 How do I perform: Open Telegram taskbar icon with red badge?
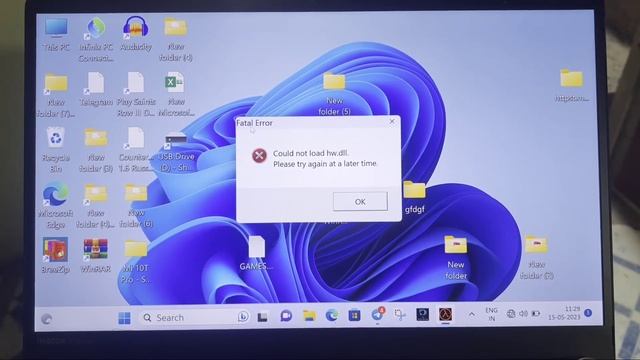click(x=378, y=315)
